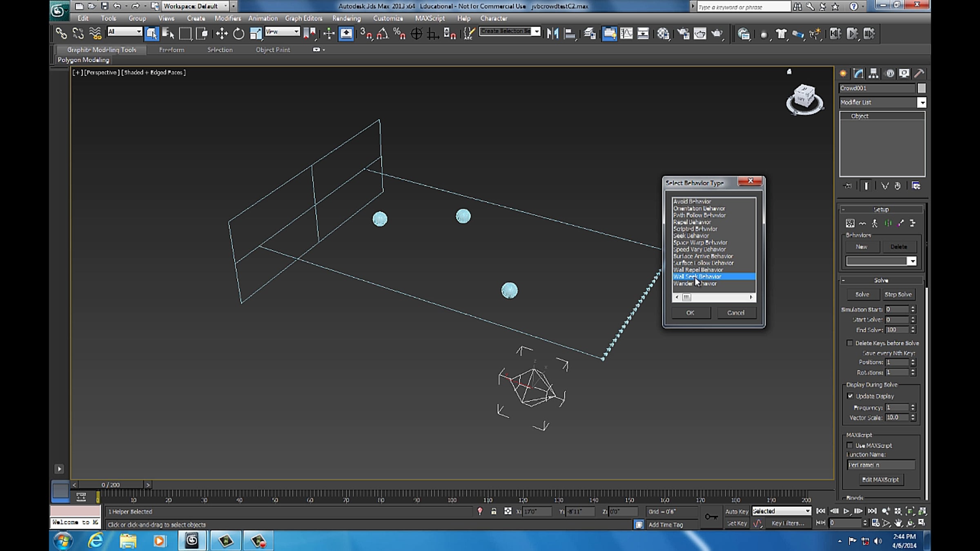Screen dimensions: 980x551
Task: Toggle the Angle Snap icon
Action: (x=382, y=33)
